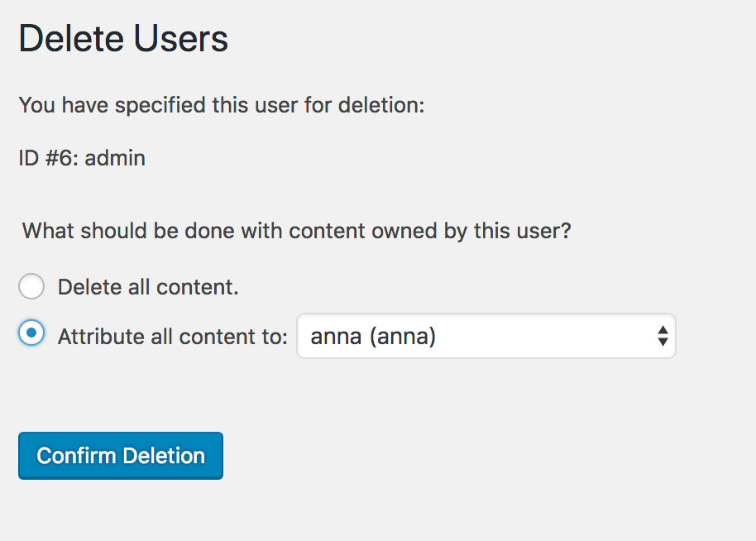The width and height of the screenshot is (756, 541).
Task: Click the up arrow in the select box
Action: click(x=663, y=330)
